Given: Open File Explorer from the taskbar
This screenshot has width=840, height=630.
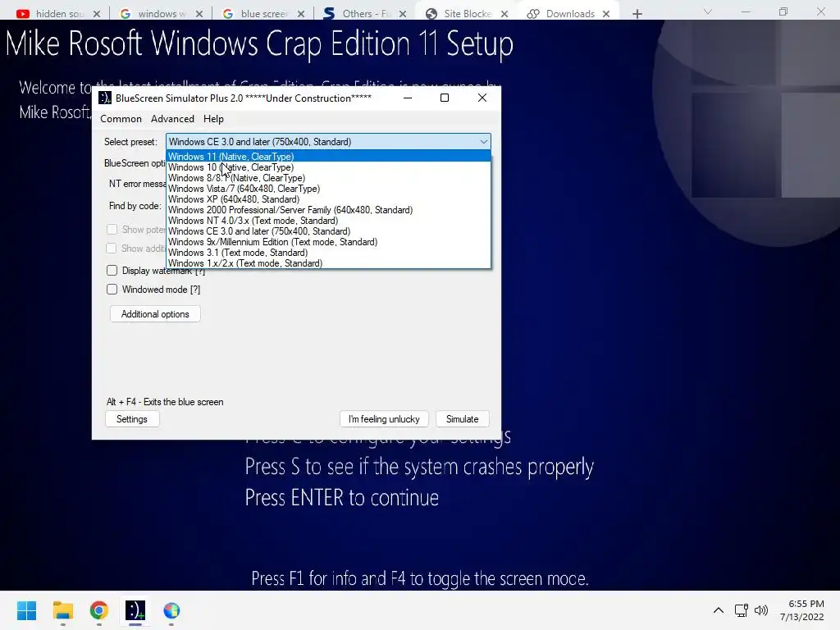Looking at the screenshot, I should 62,610.
